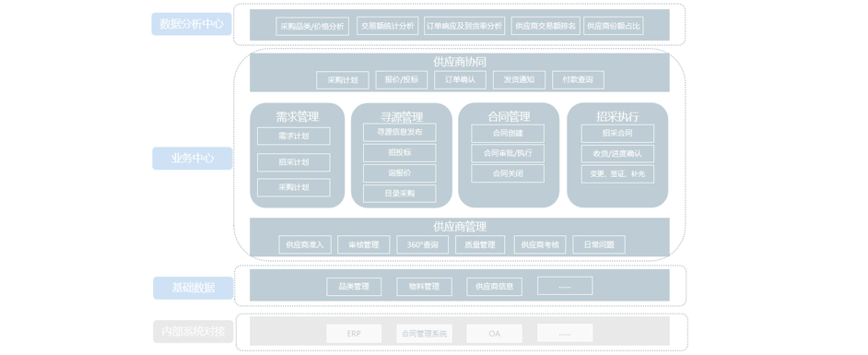
Task: Click the 基础数据 label
Action: click(193, 288)
